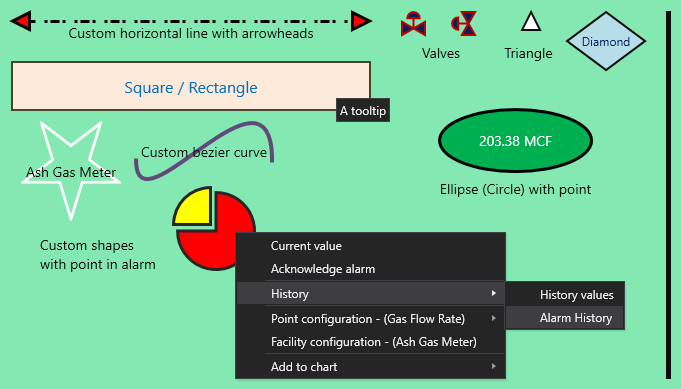Expand the History submenu arrow
681x389 pixels.
(494, 293)
